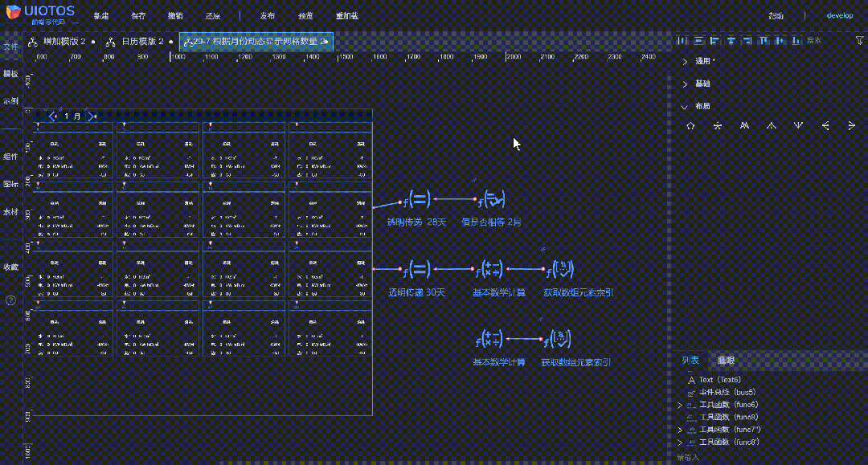Collapse the 布局 section

(x=685, y=107)
